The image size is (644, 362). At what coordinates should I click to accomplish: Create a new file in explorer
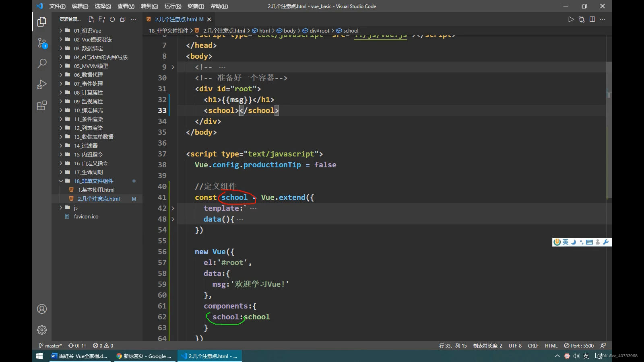91,19
